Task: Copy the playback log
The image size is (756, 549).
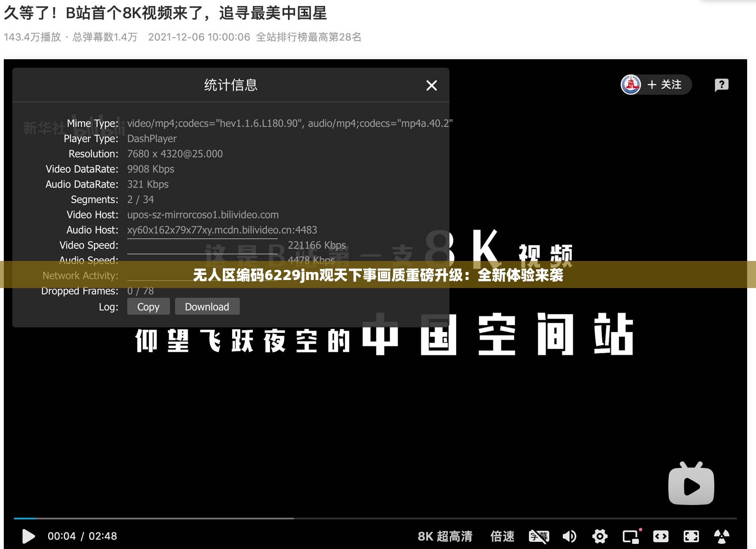Action: point(148,306)
